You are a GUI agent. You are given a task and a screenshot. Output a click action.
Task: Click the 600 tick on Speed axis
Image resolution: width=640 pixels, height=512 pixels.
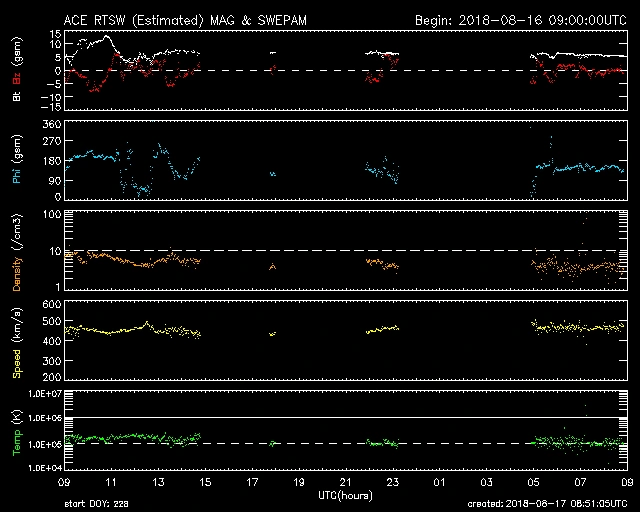(x=46, y=304)
